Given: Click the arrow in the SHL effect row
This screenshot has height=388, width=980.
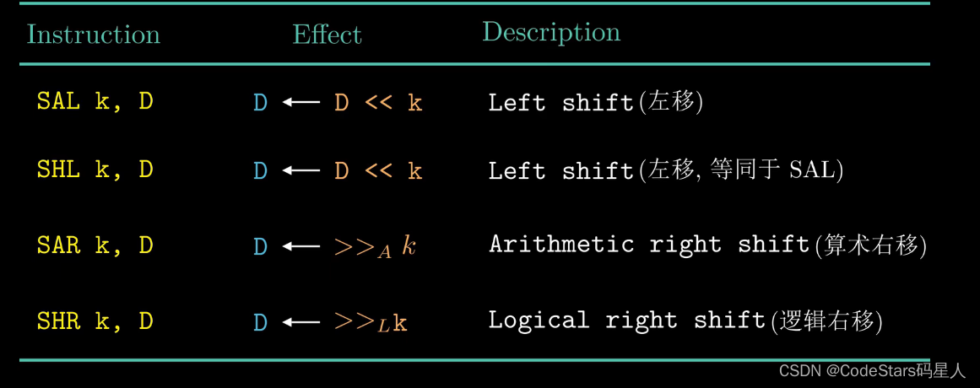Looking at the screenshot, I should point(301,170).
